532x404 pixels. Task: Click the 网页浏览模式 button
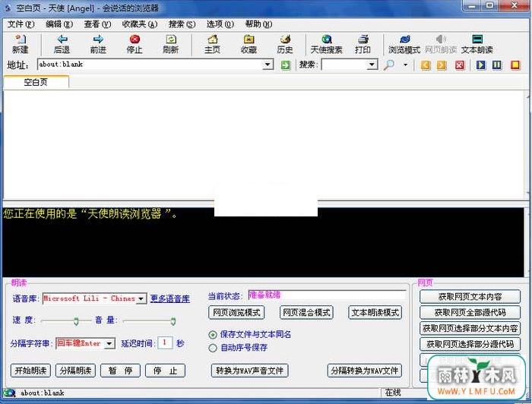click(236, 312)
